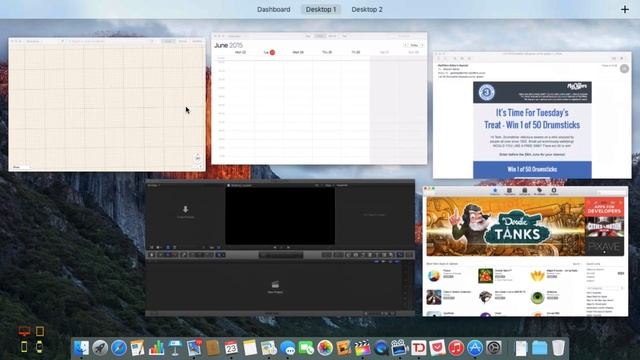The width and height of the screenshot is (640, 360).
Task: Click the black viewer in Final Cut Pro
Action: pos(280,216)
